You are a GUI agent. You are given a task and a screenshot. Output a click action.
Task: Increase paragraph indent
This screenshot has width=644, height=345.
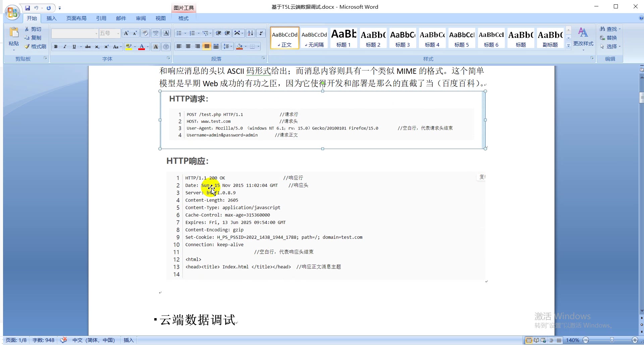tap(227, 33)
